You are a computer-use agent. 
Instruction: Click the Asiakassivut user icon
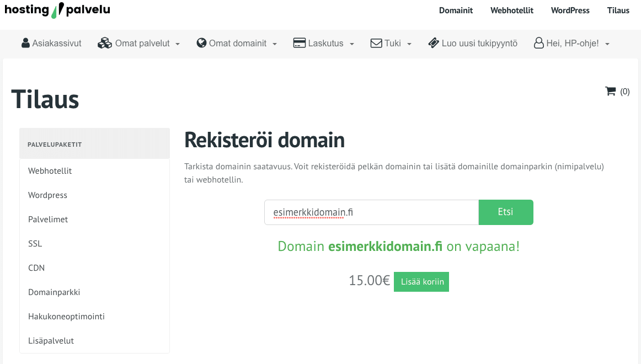tap(25, 43)
